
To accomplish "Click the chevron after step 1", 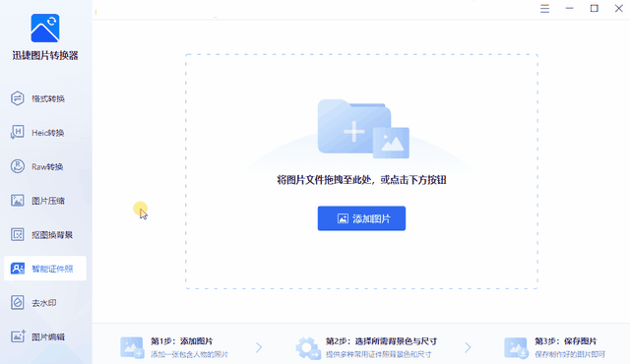I will point(259,347).
